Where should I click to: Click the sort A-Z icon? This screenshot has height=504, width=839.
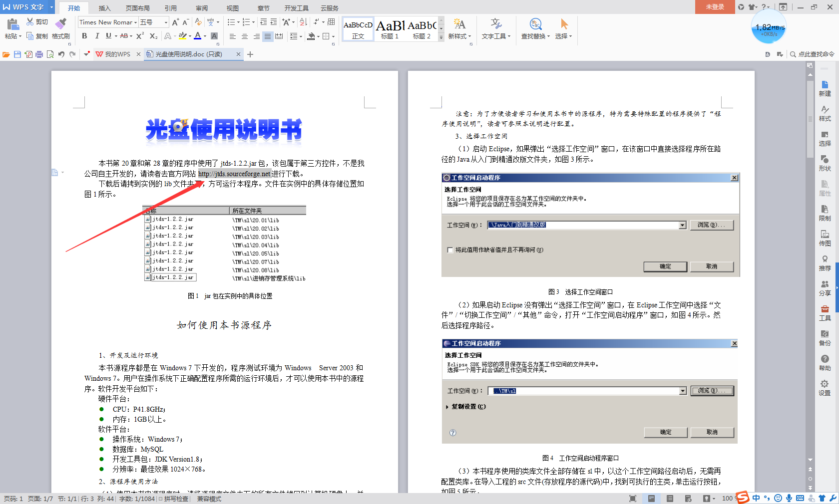pyautogui.click(x=303, y=22)
